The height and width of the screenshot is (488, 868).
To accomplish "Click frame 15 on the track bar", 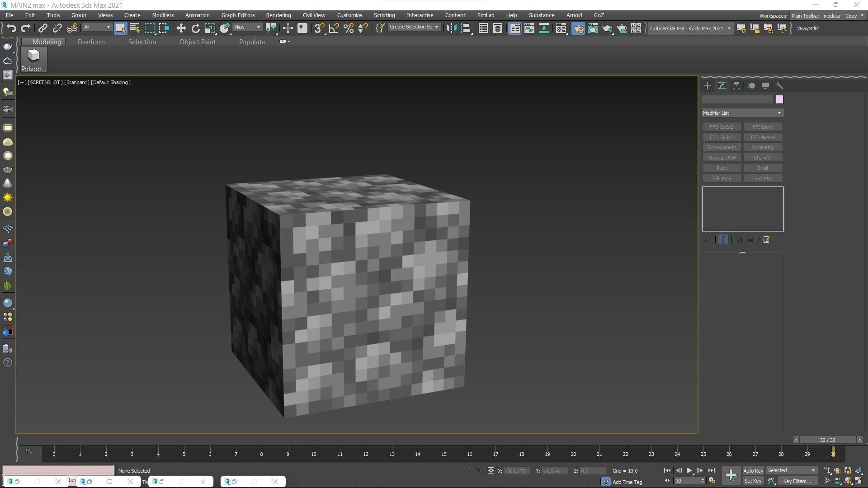I will (x=444, y=454).
